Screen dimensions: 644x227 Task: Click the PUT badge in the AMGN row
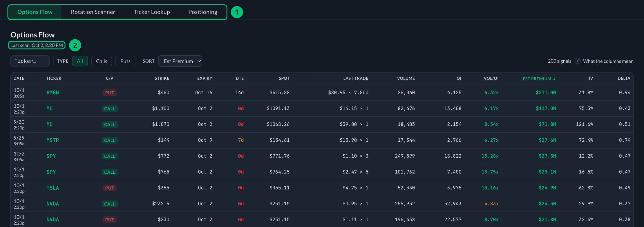click(109, 93)
